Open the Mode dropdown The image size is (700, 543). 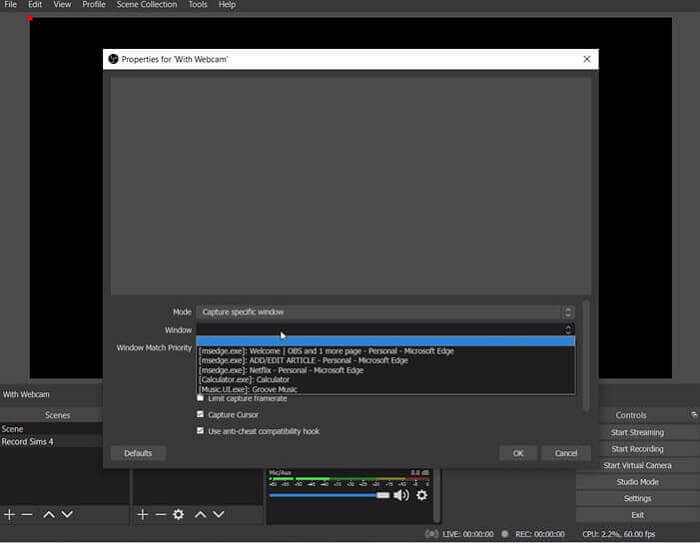[385, 312]
